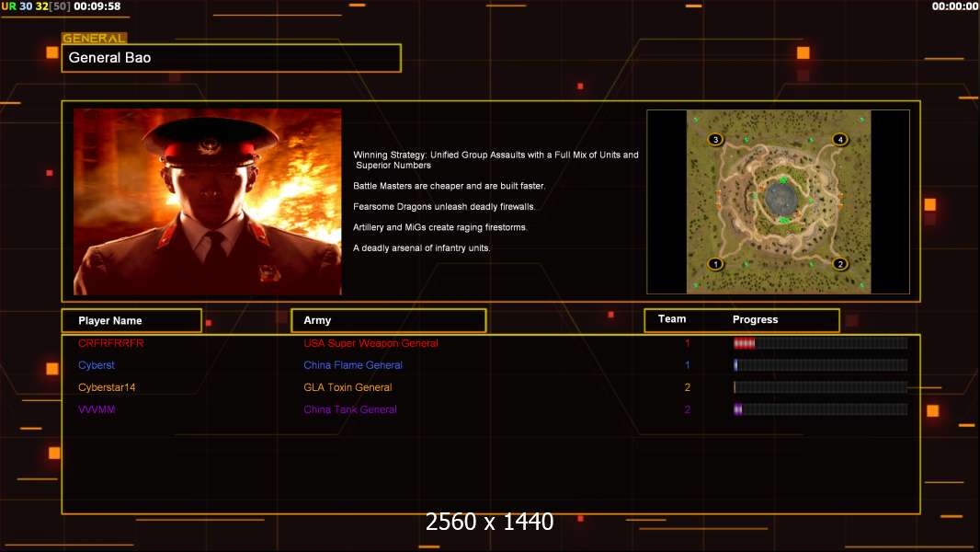Screen dimensions: 980x552
Task: Click the General Bao name field
Action: 232,58
